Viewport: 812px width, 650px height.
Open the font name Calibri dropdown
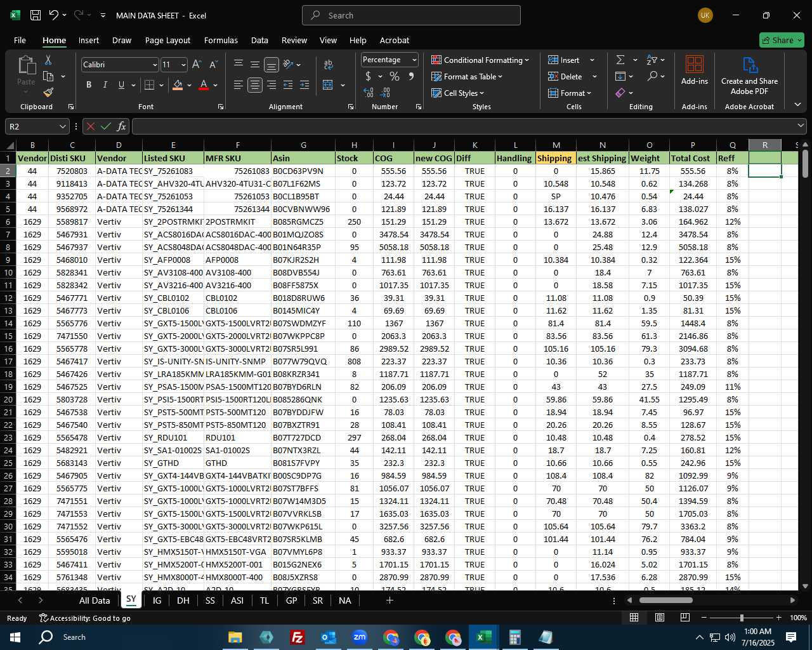155,65
